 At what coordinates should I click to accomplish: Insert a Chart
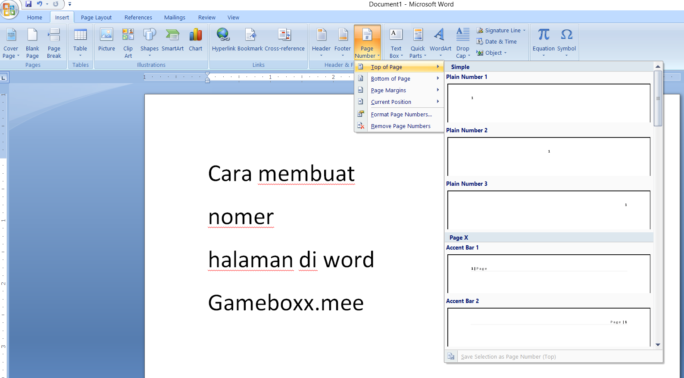click(195, 40)
